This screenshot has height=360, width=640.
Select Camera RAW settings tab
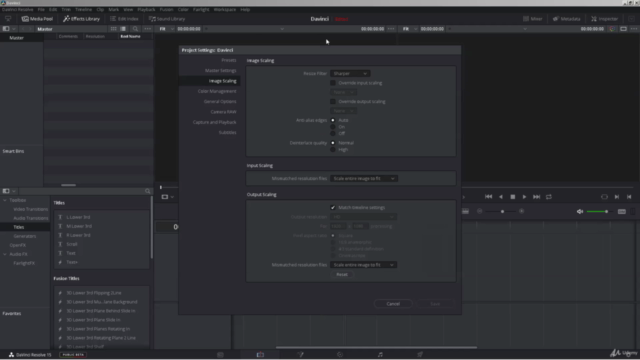coord(223,112)
